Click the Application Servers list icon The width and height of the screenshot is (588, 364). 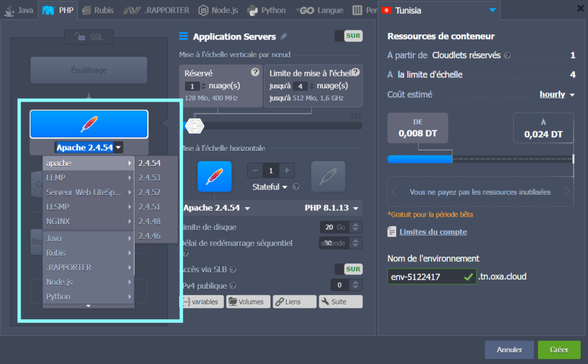point(183,36)
